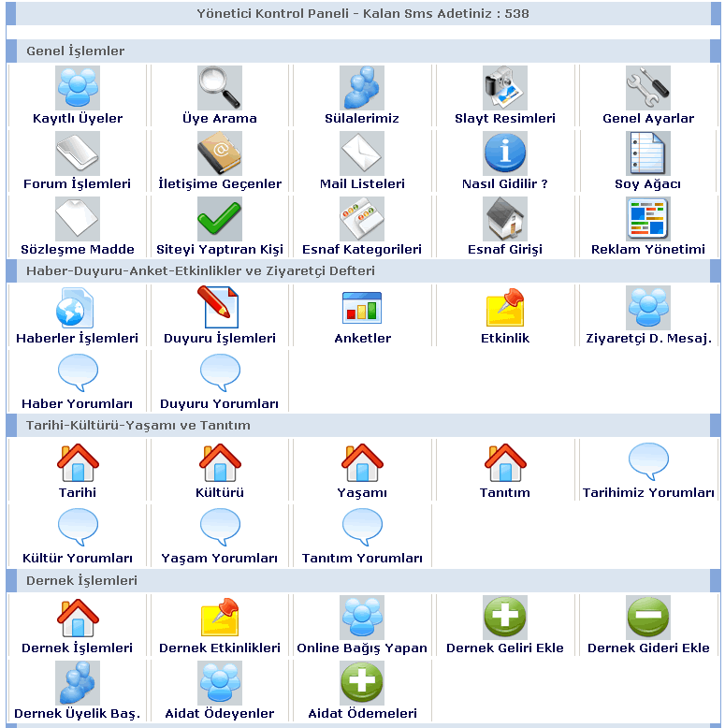Open the Kayıtlı Üyeler users icon

click(78, 88)
